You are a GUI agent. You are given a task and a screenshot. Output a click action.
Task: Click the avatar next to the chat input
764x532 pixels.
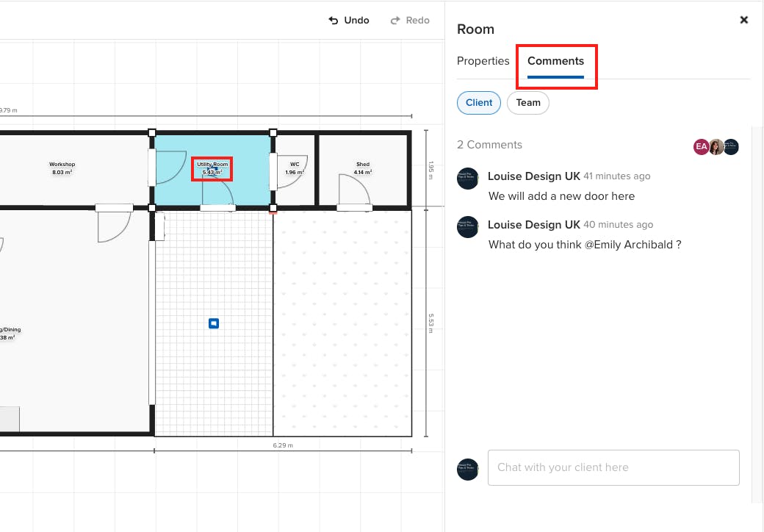(x=467, y=470)
